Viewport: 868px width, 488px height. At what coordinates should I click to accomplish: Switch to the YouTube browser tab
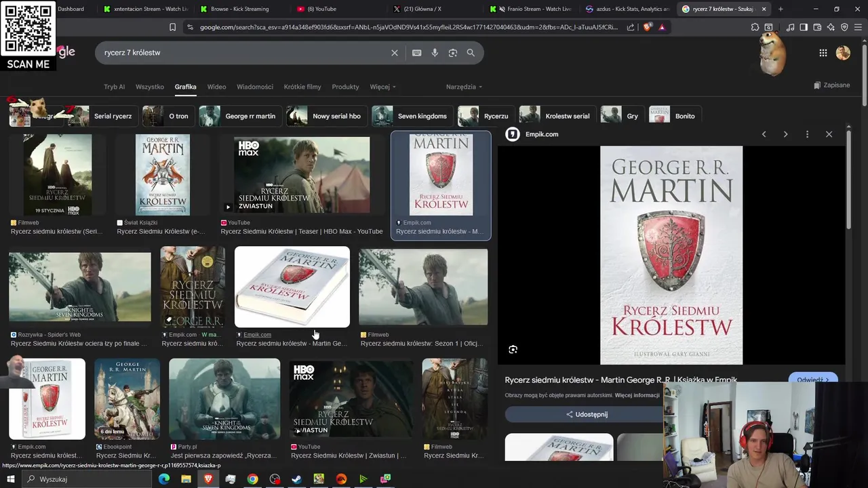pos(339,9)
